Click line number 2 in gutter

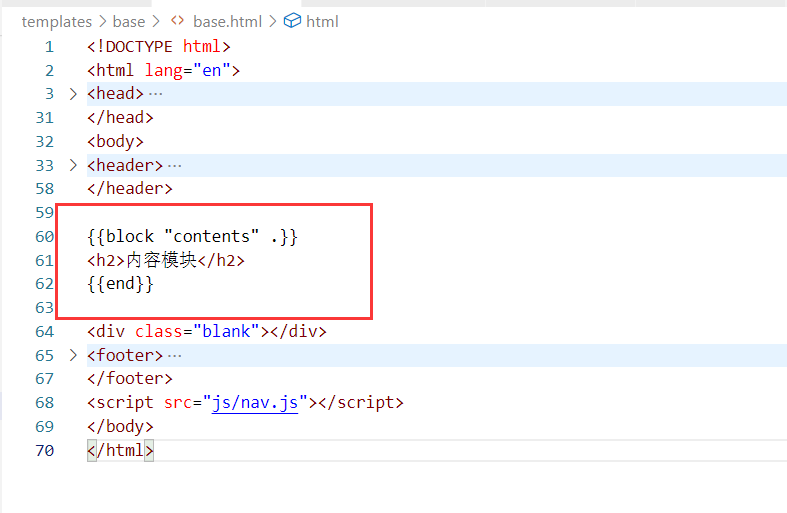pyautogui.click(x=49, y=70)
